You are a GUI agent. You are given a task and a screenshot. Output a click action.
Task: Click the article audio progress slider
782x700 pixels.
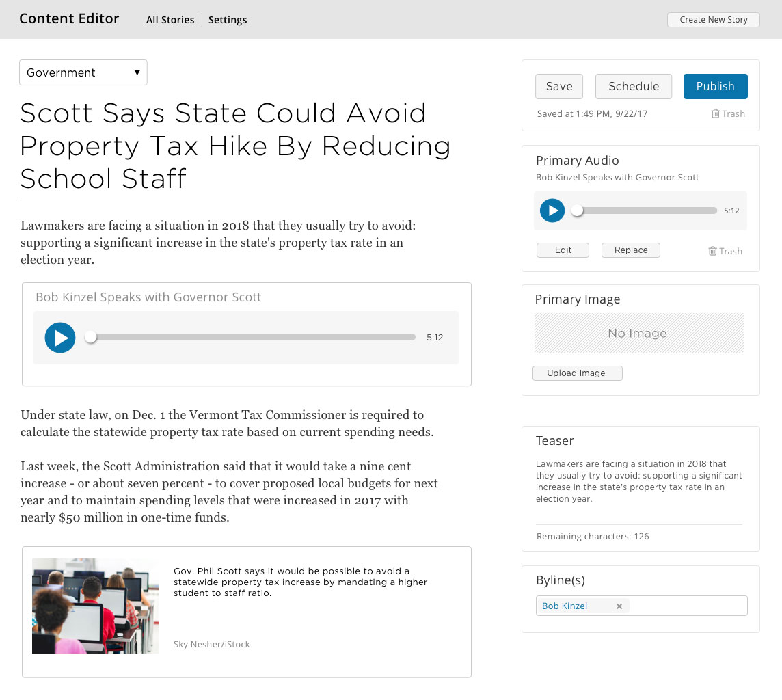click(x=253, y=337)
